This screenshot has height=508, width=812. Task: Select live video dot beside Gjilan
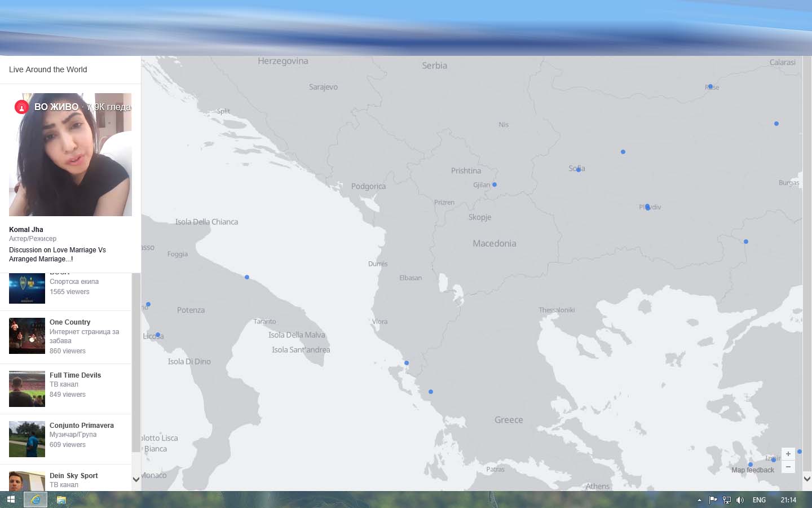(x=495, y=185)
